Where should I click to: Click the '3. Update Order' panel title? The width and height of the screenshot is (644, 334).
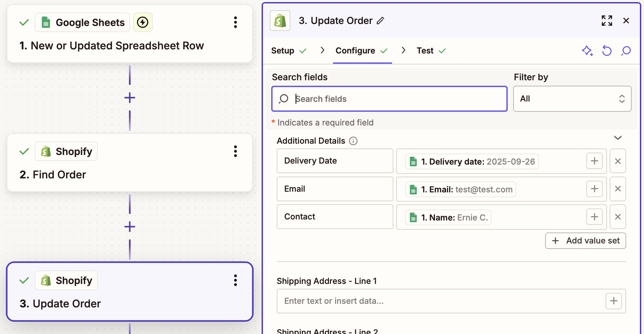tap(335, 21)
